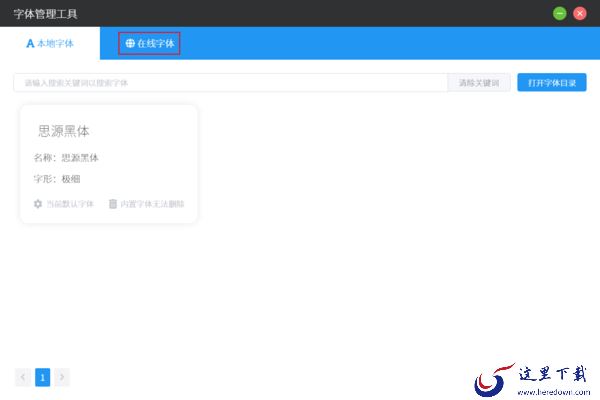Switch to the 本地字体 tab
Viewport: 600px width, 400px height.
pyautogui.click(x=50, y=43)
